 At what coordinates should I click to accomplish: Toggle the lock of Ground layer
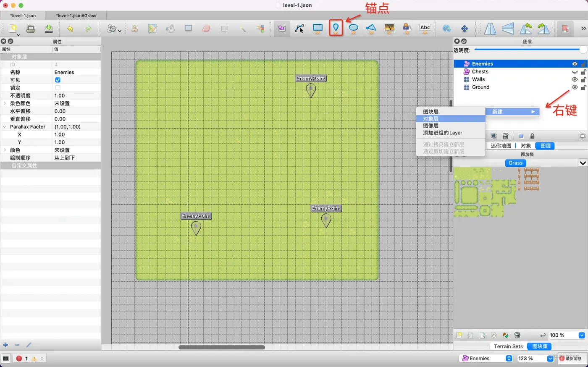(583, 87)
